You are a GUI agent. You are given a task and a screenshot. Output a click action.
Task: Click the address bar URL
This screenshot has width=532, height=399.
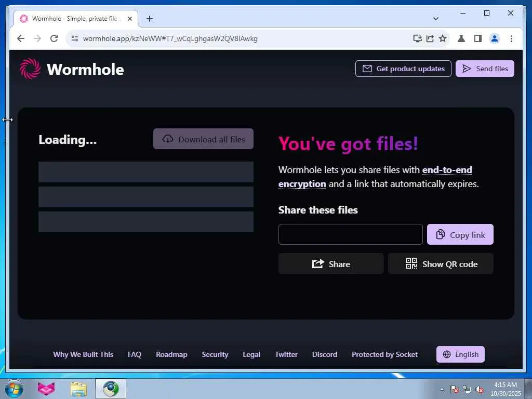tap(170, 38)
